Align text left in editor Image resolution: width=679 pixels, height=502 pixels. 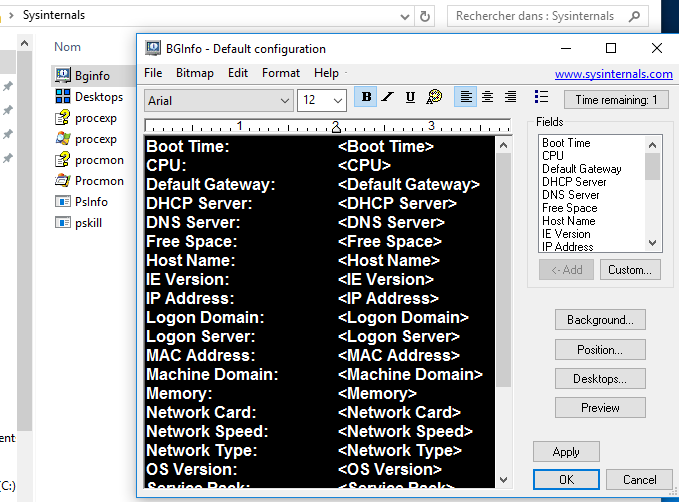point(465,97)
